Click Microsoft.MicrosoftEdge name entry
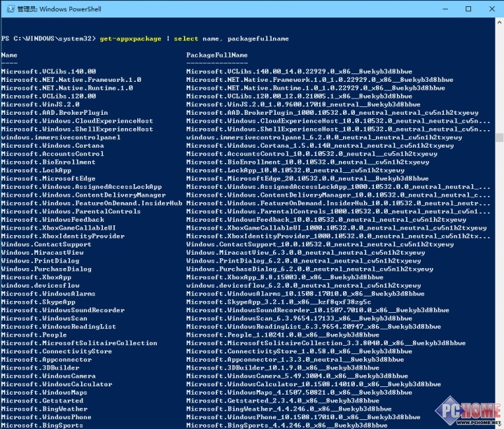Image resolution: width=504 pixels, height=429 pixels. [x=48, y=178]
